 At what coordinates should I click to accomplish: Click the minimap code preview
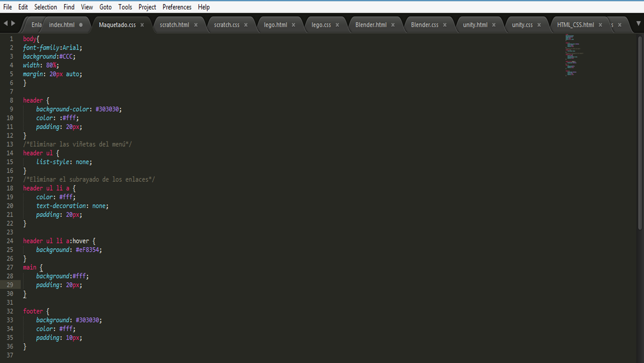click(x=573, y=54)
